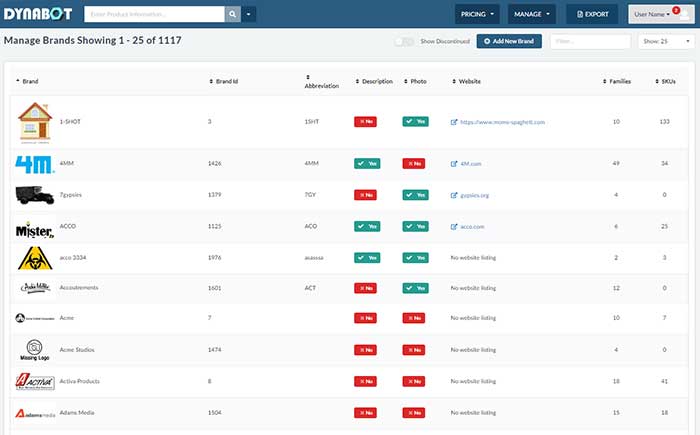
Task: Click the acco 3334 biohazard logo
Action: (35, 258)
